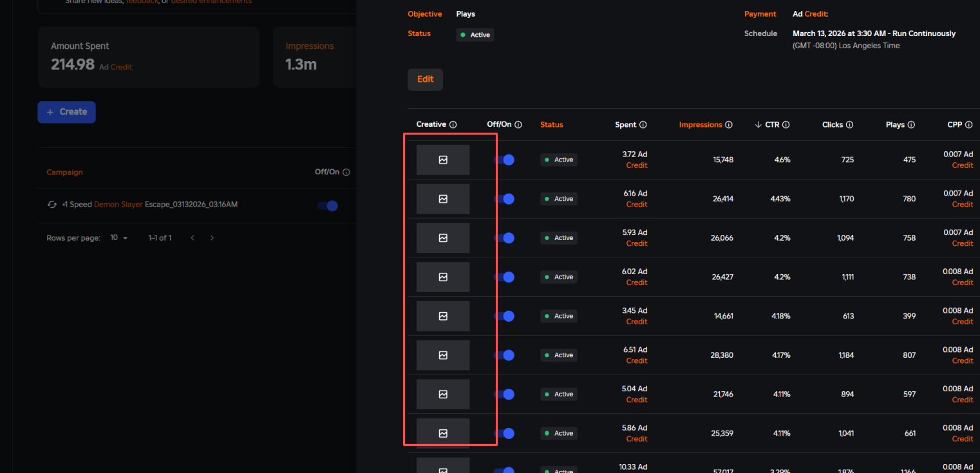Click the Plays column info icon
Viewport: 980px width, 473px height.
pyautogui.click(x=911, y=125)
